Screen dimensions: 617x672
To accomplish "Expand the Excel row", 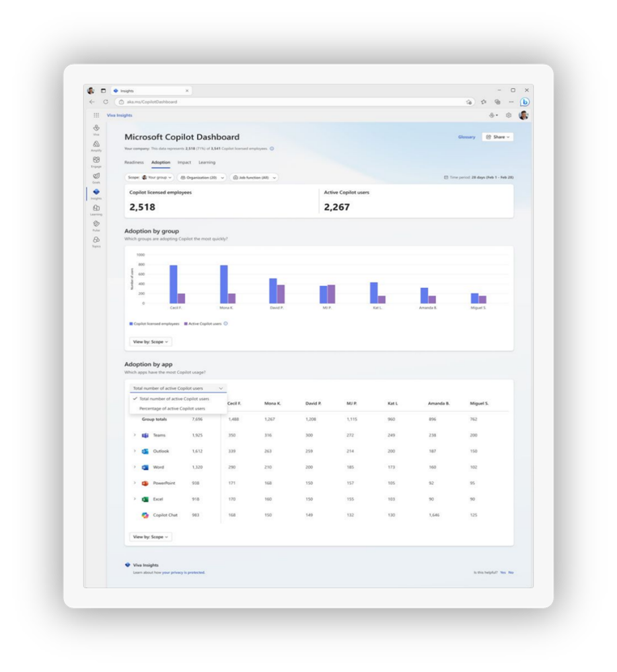I will [x=135, y=499].
